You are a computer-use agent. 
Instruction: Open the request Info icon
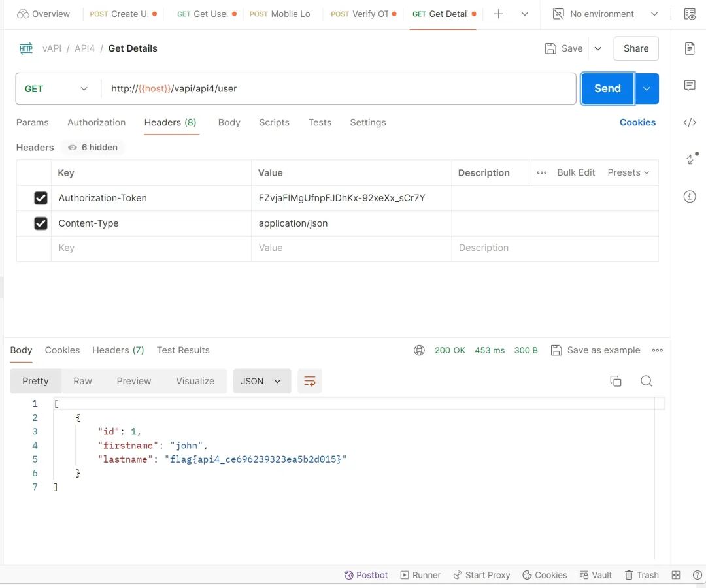click(689, 196)
